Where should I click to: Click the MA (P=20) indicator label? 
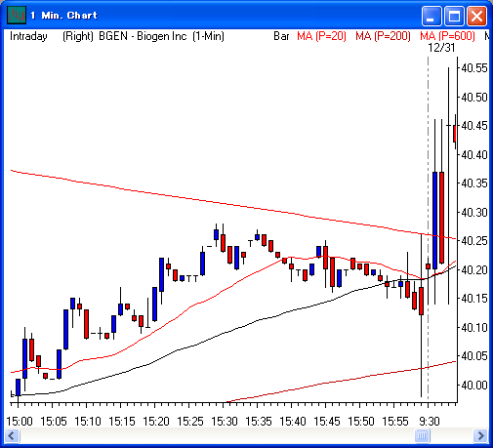(x=321, y=36)
